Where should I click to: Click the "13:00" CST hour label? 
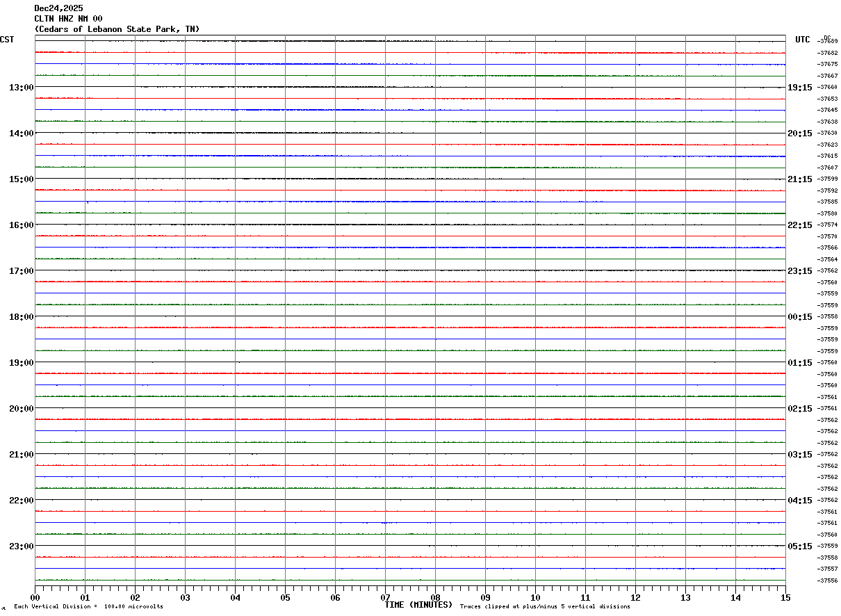click(21, 88)
